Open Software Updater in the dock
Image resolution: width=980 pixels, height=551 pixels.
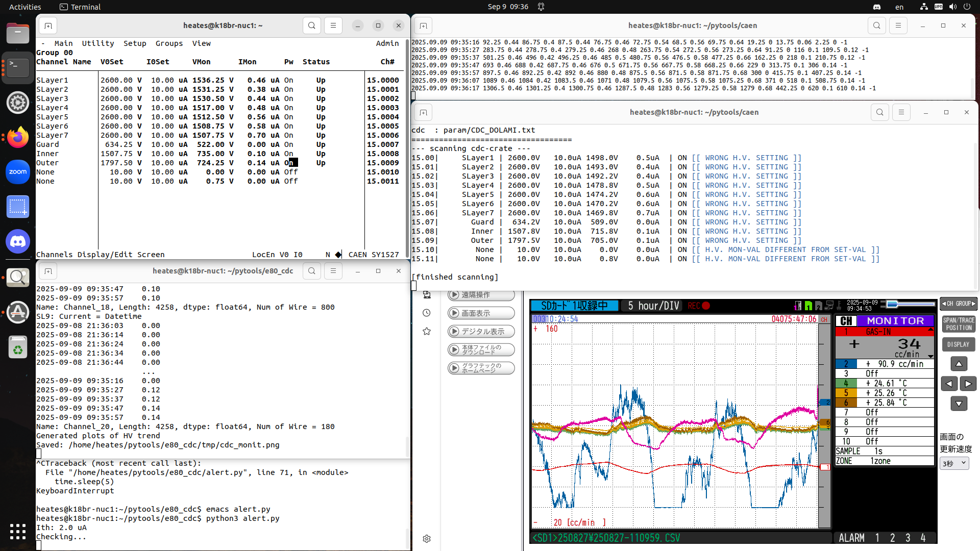[x=18, y=312]
